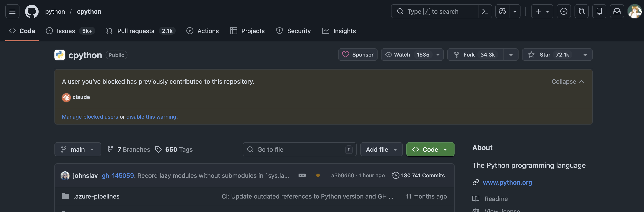Open your pull requests icon in header
This screenshot has width=644, height=212.
tap(582, 11)
